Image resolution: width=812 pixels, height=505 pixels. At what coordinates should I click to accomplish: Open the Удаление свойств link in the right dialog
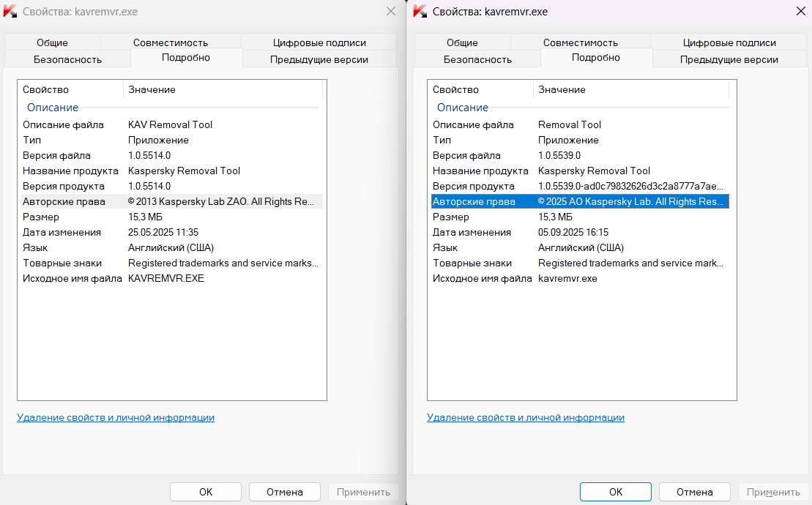(x=526, y=417)
